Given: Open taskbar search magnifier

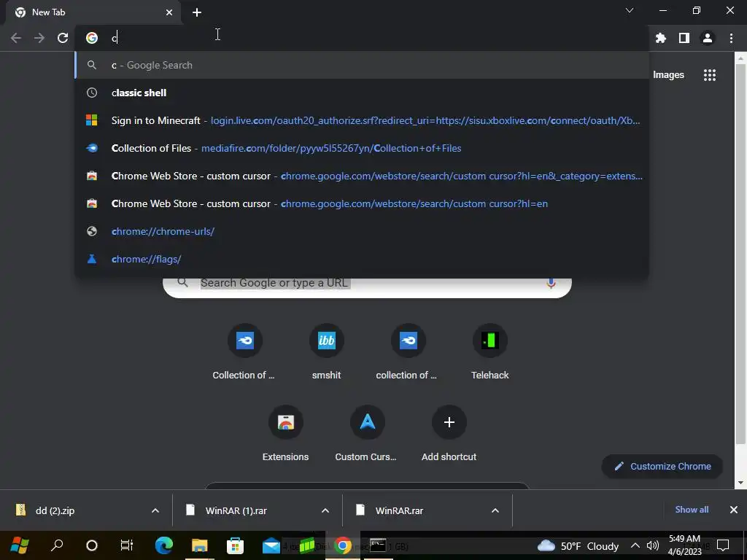Looking at the screenshot, I should click(x=57, y=545).
